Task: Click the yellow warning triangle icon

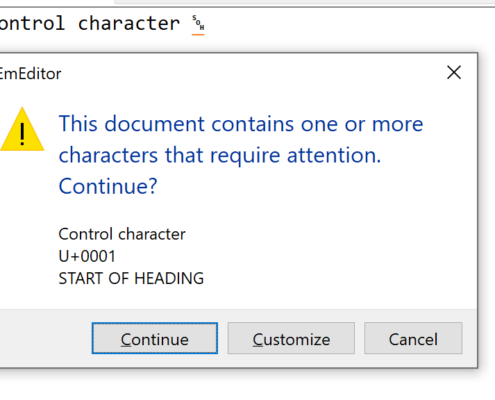Action: coord(22,130)
